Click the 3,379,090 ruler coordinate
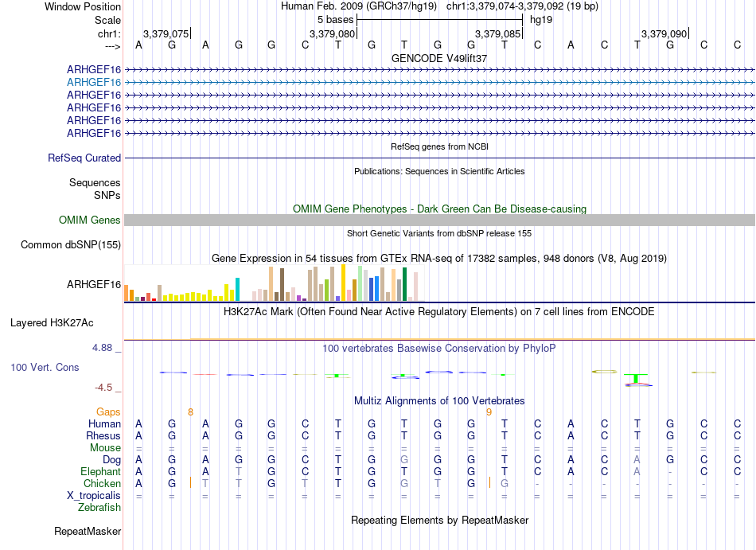Screen dimensions: 756x550 pyautogui.click(x=664, y=33)
